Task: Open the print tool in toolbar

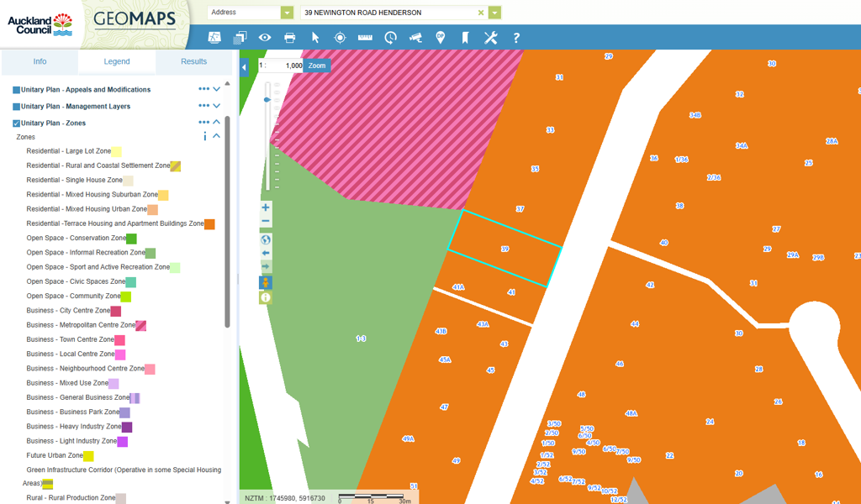Action: (x=290, y=38)
